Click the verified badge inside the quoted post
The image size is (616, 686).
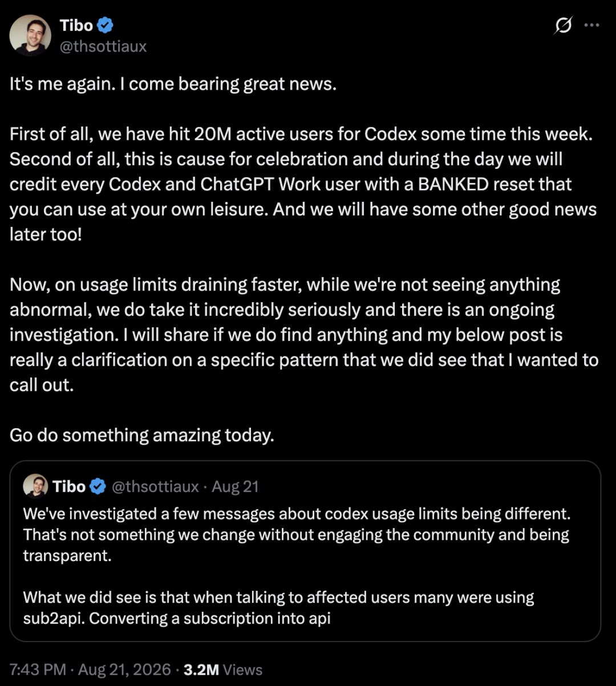pos(98,486)
